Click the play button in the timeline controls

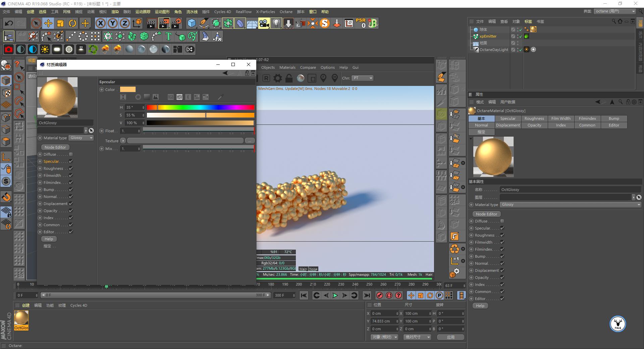[x=335, y=295]
